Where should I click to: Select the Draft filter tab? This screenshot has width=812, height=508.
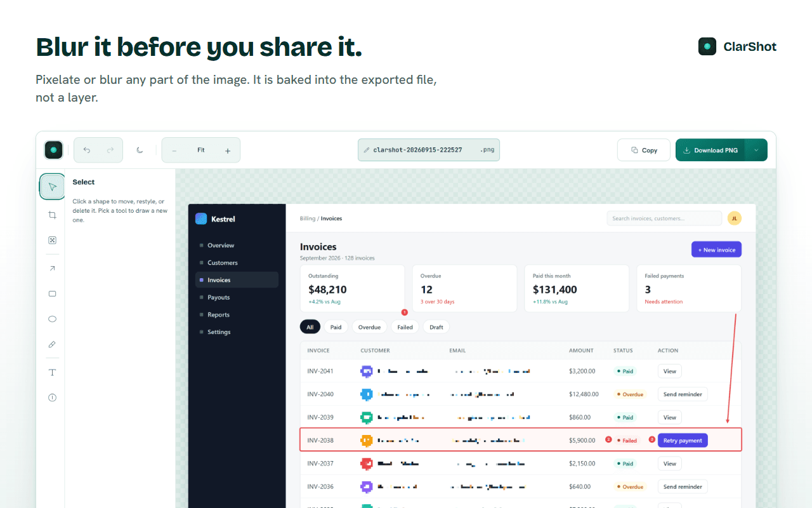click(436, 327)
